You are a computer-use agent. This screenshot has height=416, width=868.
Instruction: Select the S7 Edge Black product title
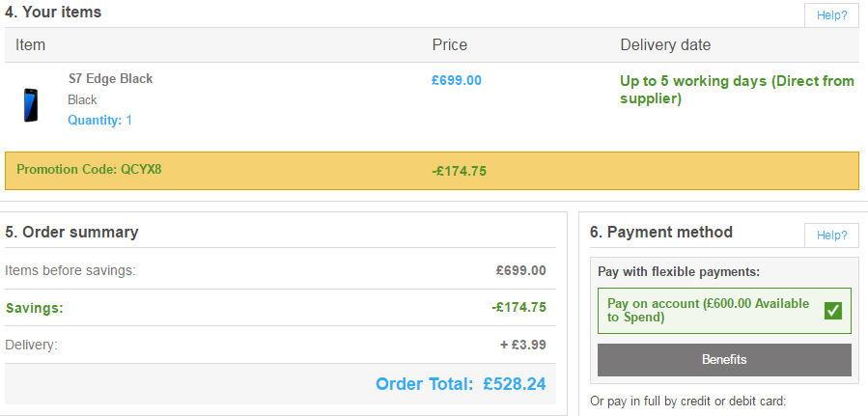coord(110,79)
